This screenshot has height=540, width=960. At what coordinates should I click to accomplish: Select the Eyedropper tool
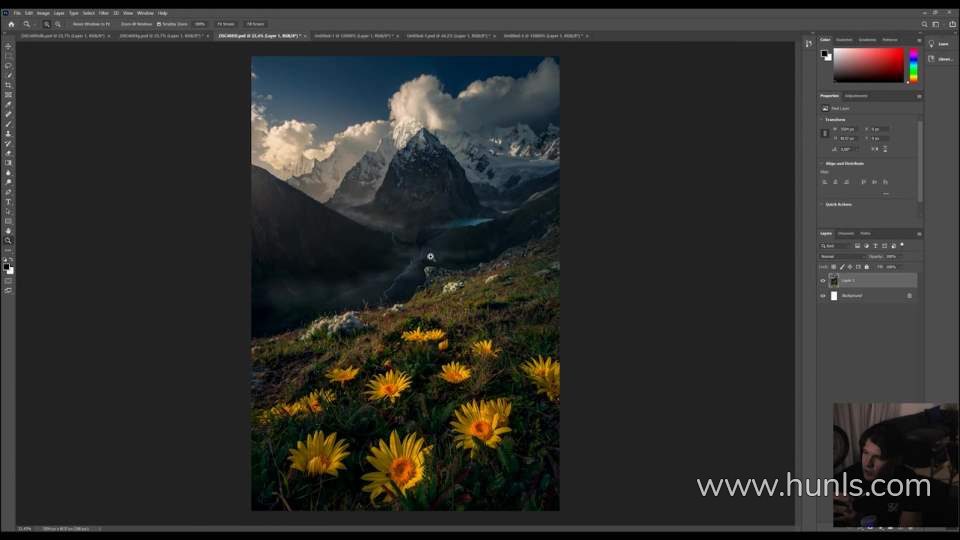point(8,105)
